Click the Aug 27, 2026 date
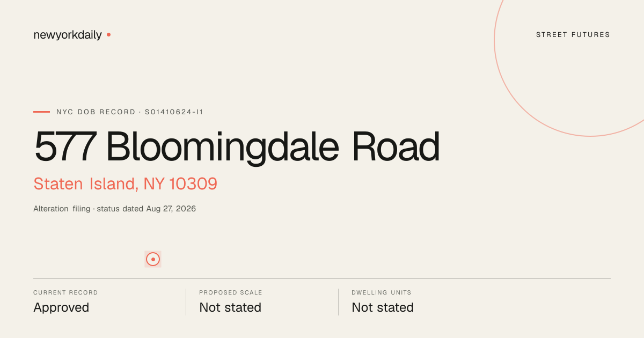Viewport: 644px width, 338px height. coord(171,209)
